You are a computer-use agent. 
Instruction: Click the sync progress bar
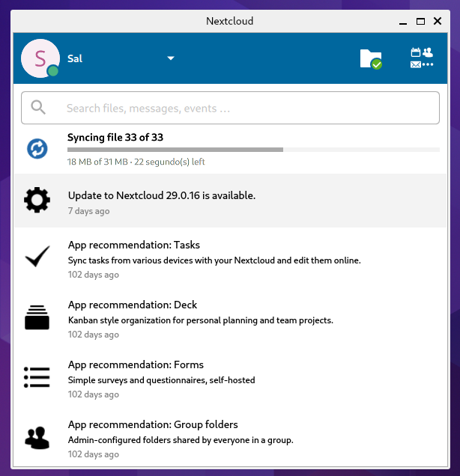tap(253, 150)
